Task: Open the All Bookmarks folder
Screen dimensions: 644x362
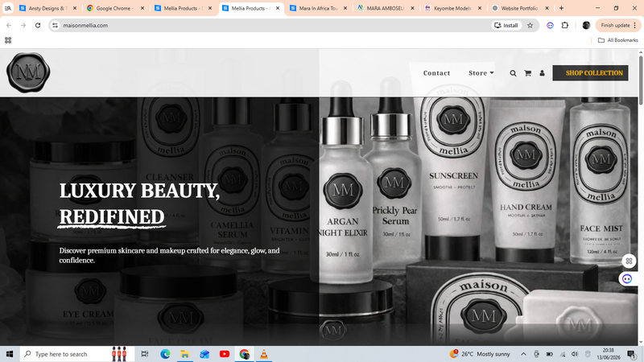Action: pyautogui.click(x=618, y=40)
